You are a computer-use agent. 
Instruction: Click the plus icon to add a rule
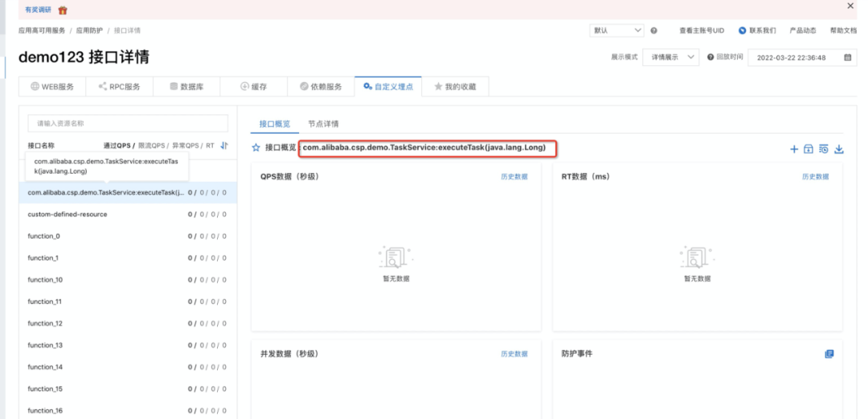[x=794, y=149]
